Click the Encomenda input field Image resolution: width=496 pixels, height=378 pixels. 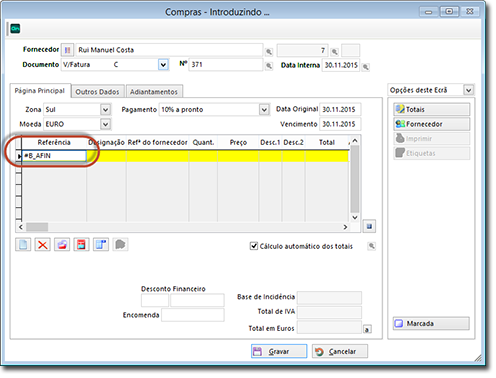point(193,315)
